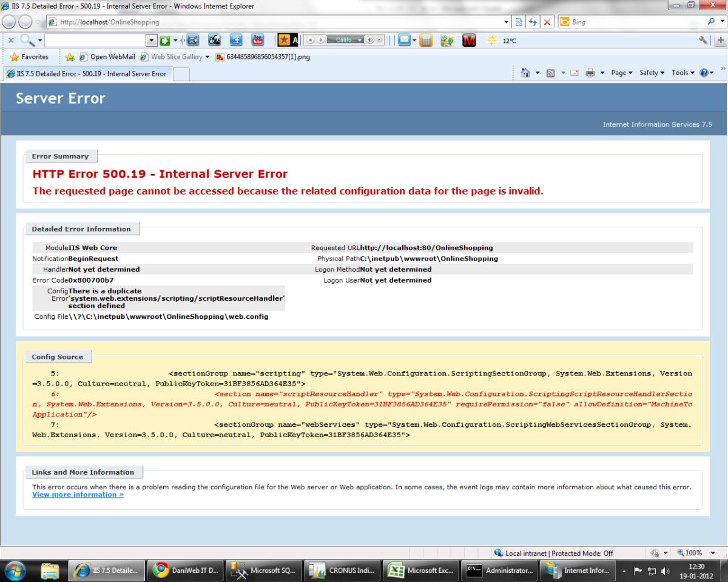Click the star bookmark toolbar icon
The height and width of the screenshot is (582, 728).
pos(284,41)
